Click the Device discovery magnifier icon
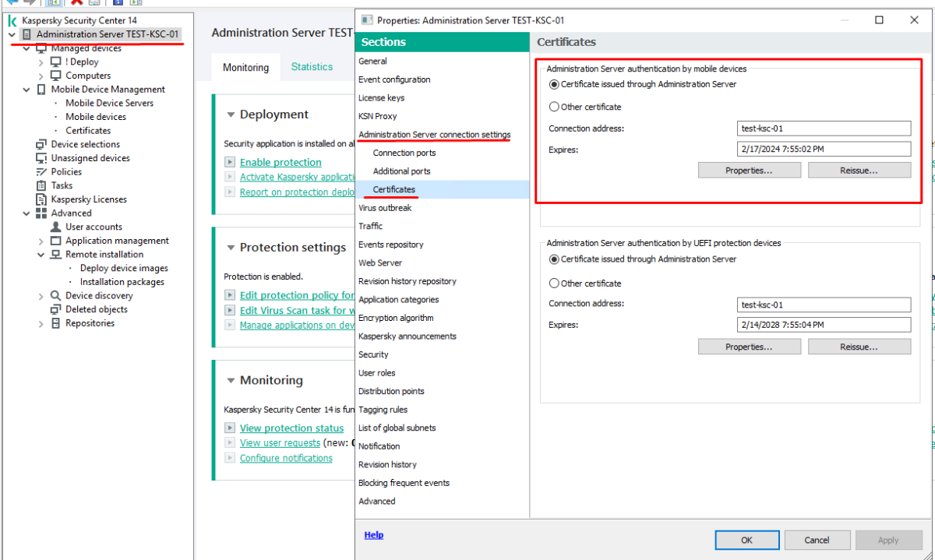The image size is (935, 560). 56,296
